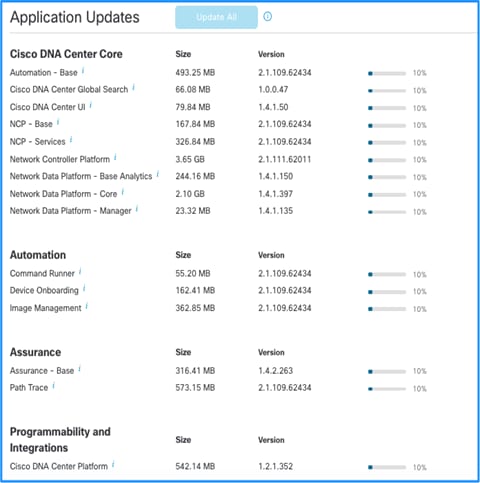Click Automation - Base progress bar
Image resolution: width=480 pixels, height=483 pixels.
click(387, 73)
